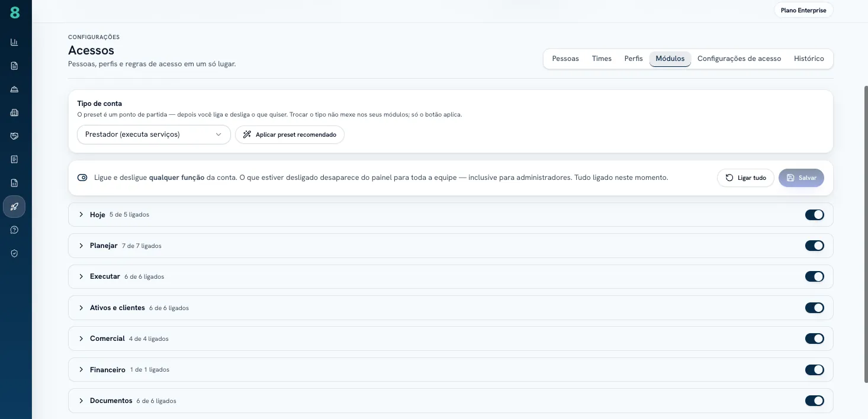The width and height of the screenshot is (868, 419).
Task: Expand the Planejar section chevron
Action: click(x=82, y=246)
